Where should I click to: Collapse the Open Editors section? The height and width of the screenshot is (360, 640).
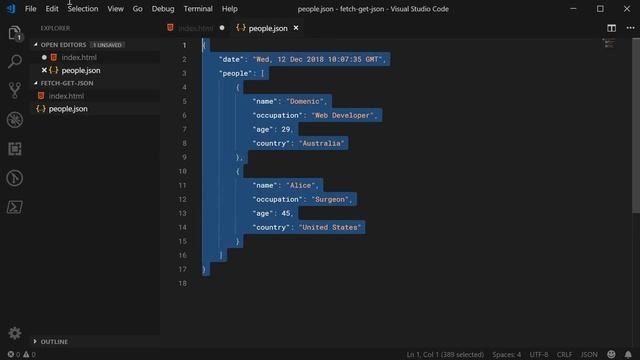pos(36,44)
